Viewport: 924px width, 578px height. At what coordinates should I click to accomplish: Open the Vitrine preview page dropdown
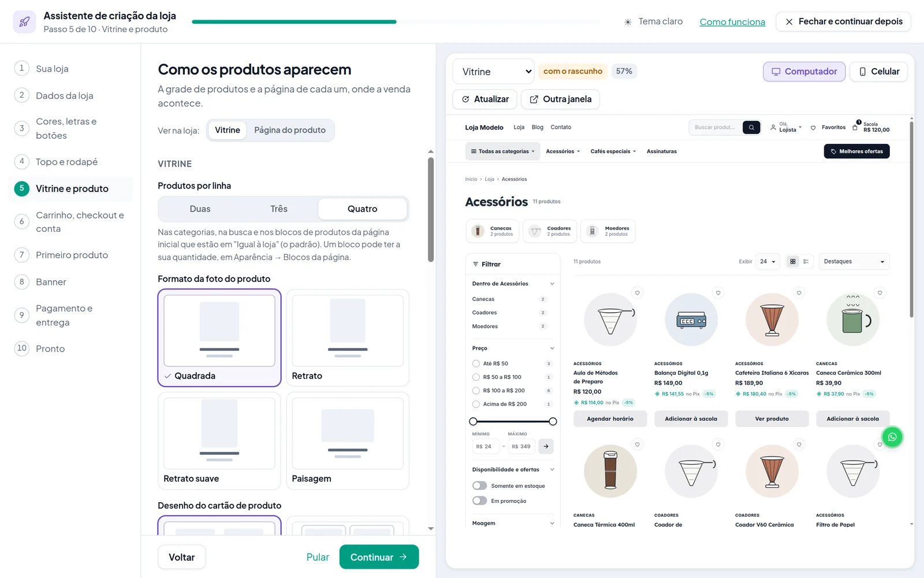click(x=494, y=72)
